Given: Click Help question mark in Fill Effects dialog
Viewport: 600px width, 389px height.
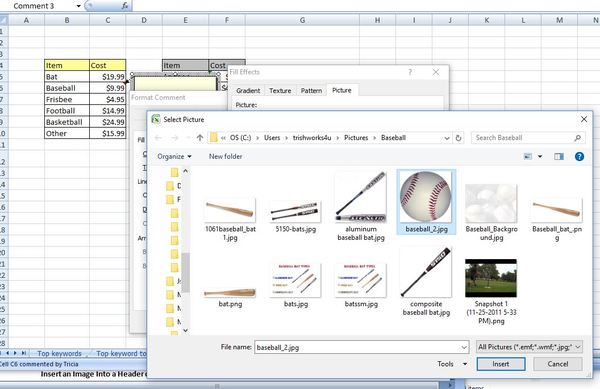Looking at the screenshot, I should tap(410, 72).
